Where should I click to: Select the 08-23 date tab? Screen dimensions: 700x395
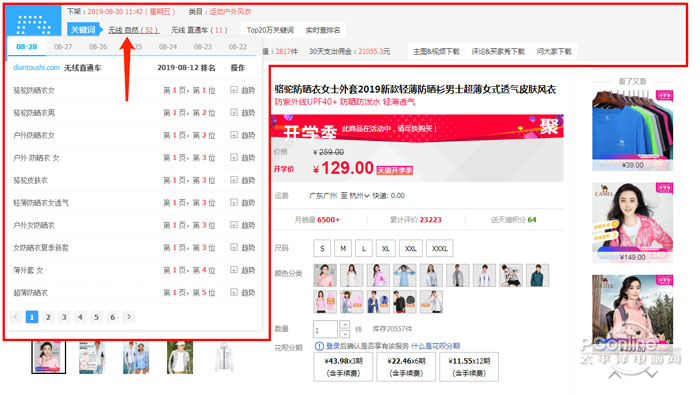pyautogui.click(x=203, y=46)
